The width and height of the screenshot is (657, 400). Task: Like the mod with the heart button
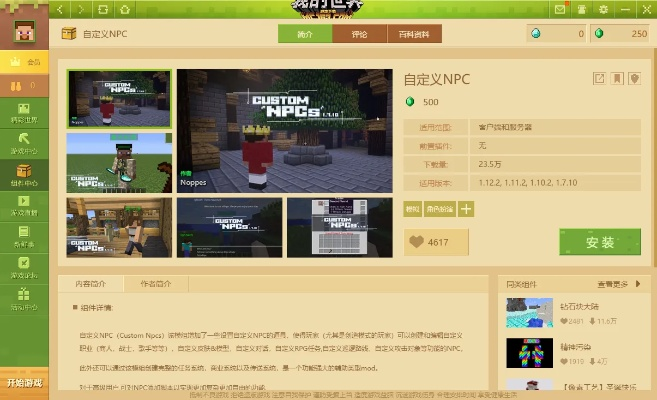[x=436, y=242]
